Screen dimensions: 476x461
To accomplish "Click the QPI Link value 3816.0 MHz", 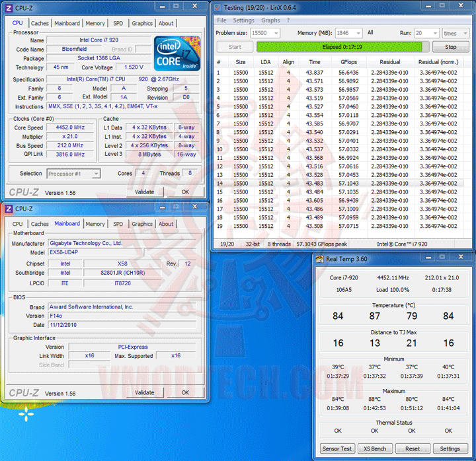I will 70,155.
